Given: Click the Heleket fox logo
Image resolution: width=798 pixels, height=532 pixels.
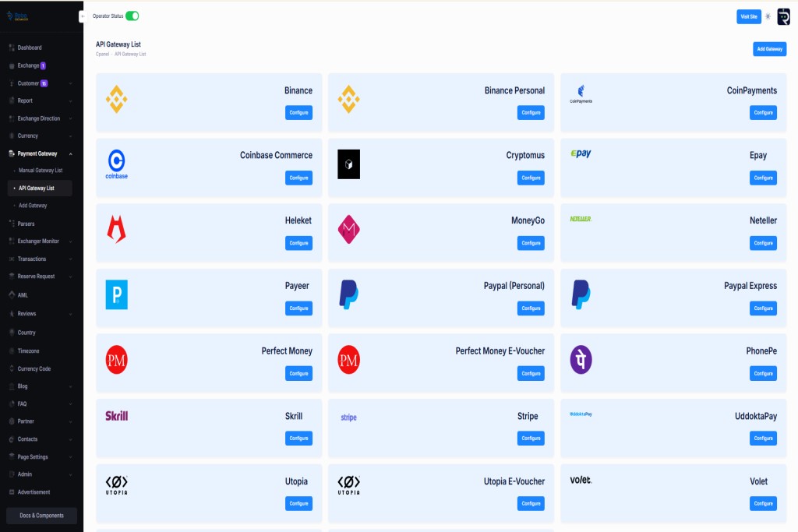Looking at the screenshot, I should click(116, 229).
